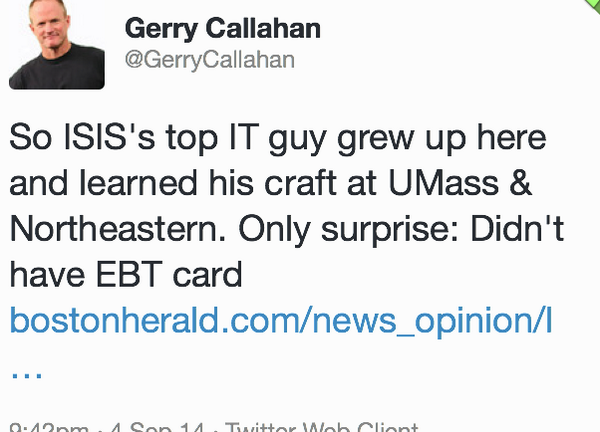Open the Twitter Web Client source link
Screen dimensions: 600x432
click(x=318, y=427)
